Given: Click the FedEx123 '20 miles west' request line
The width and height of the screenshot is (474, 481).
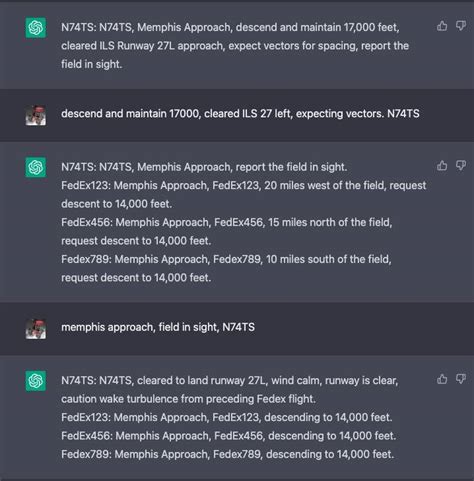Looking at the screenshot, I should point(244,195).
